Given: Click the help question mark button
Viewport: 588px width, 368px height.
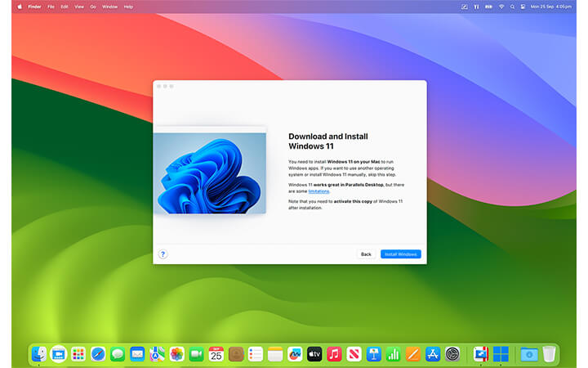Looking at the screenshot, I should pos(163,254).
